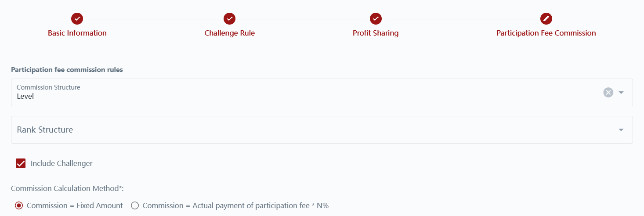Select the Actual payment of participation fee radio button
Viewport: 644px width, 216px height.
(135, 205)
